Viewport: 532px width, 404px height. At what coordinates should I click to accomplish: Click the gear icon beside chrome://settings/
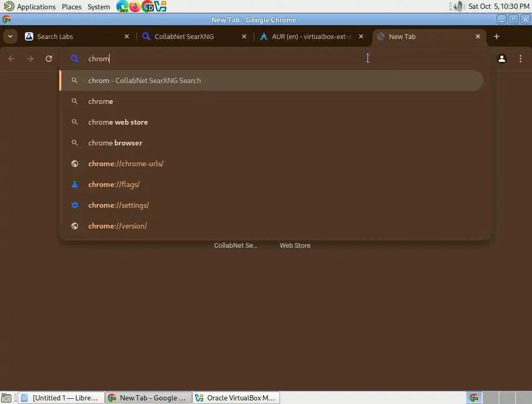pyautogui.click(x=75, y=205)
